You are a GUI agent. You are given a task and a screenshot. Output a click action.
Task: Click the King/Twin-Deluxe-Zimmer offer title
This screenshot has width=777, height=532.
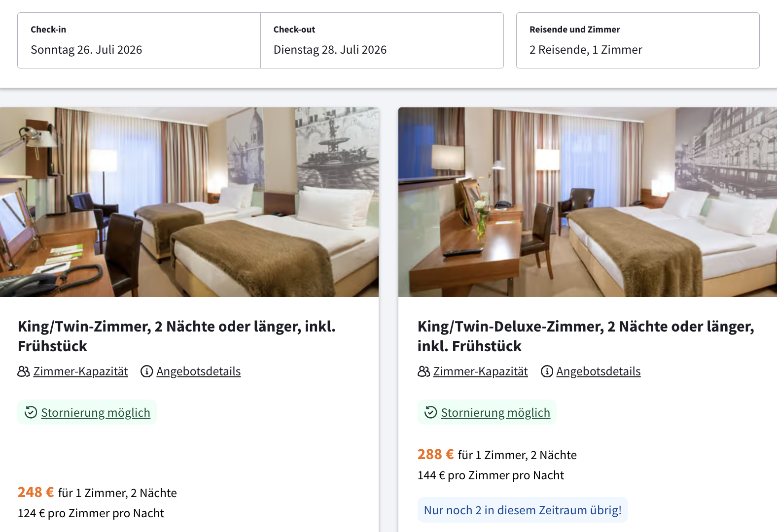click(586, 336)
